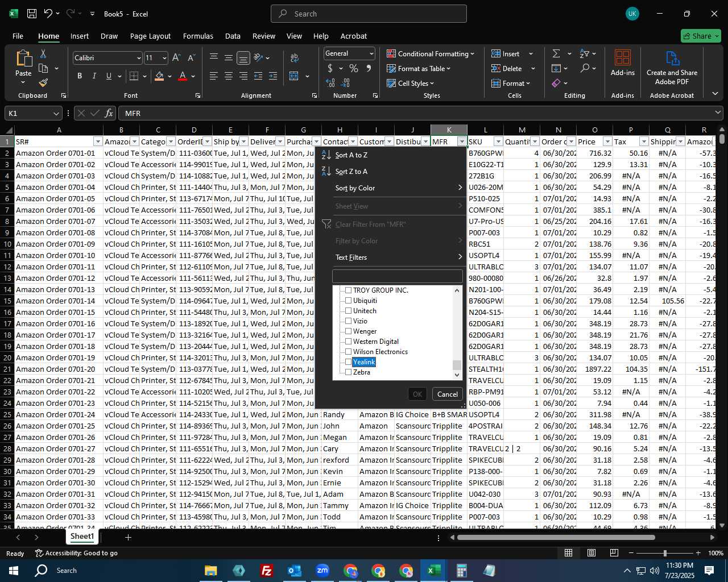Open the Data ribbon tab

pos(233,36)
